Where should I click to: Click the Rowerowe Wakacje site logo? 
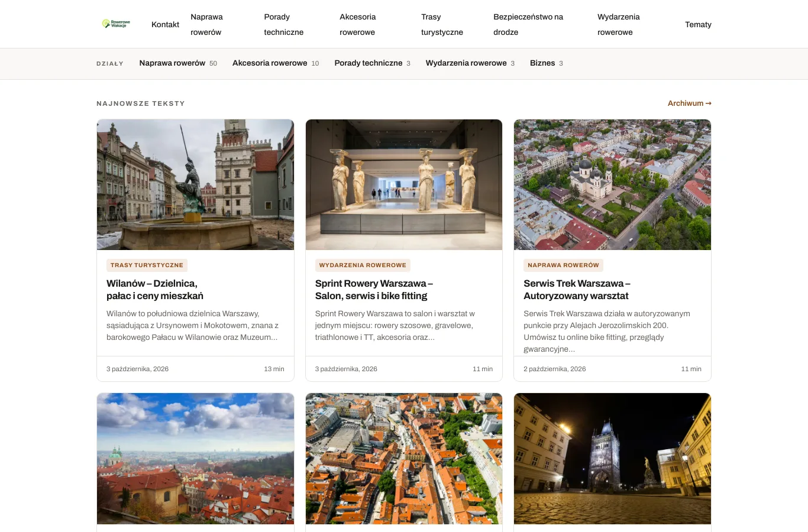[x=116, y=24]
